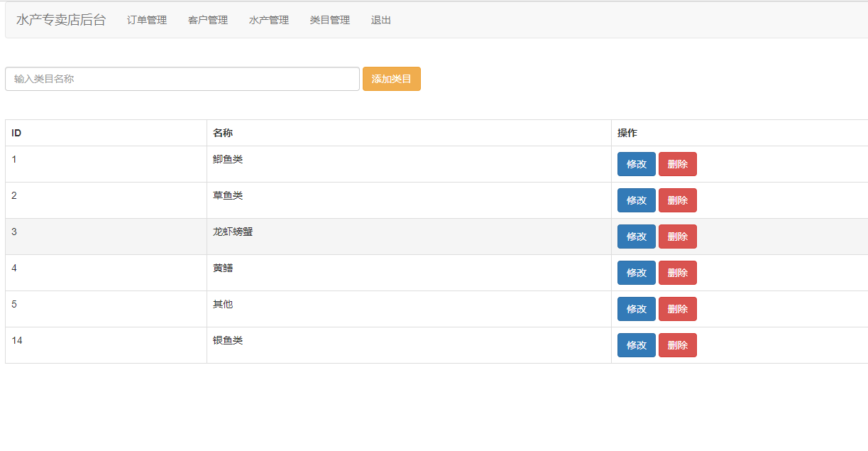Screen dimensions: 868x451
Task: Go to 客户管理 page
Action: [x=208, y=20]
